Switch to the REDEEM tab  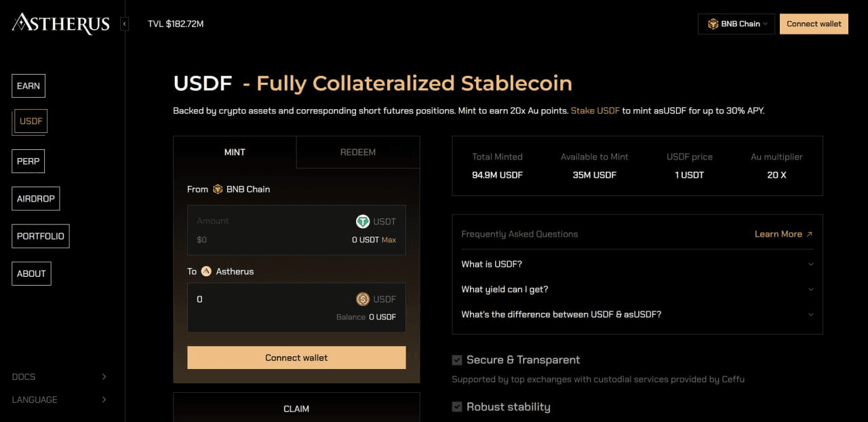(358, 152)
